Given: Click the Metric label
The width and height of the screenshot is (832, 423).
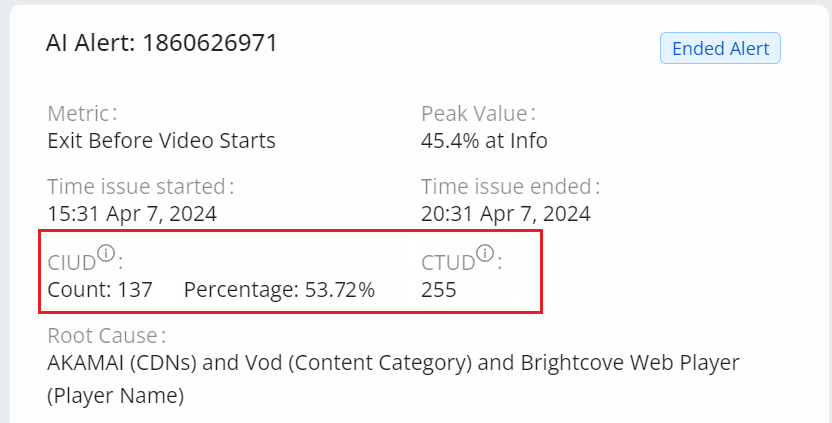Looking at the screenshot, I should point(81,113).
